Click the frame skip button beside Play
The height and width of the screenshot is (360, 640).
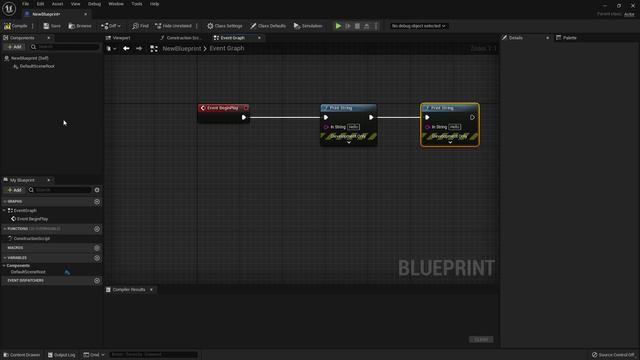(x=348, y=26)
